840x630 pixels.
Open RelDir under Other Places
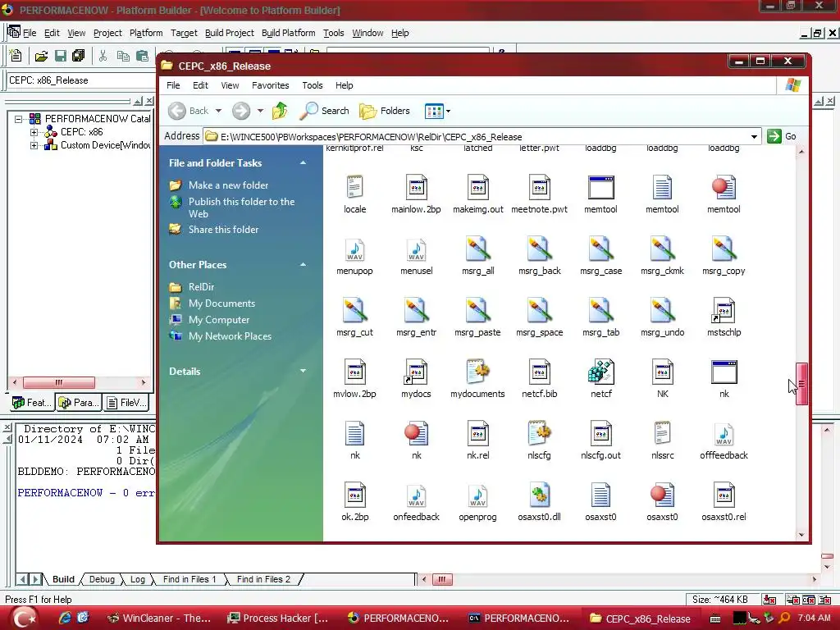point(201,286)
